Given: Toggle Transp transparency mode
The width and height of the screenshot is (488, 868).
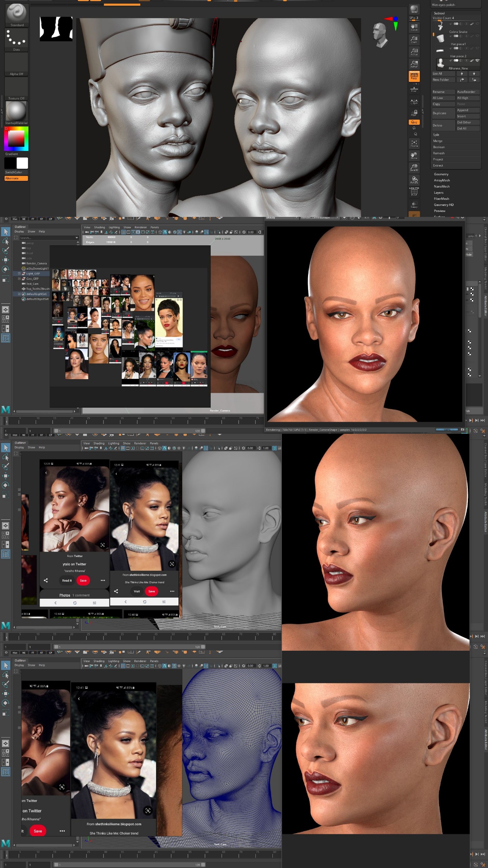Looking at the screenshot, I should [414, 204].
